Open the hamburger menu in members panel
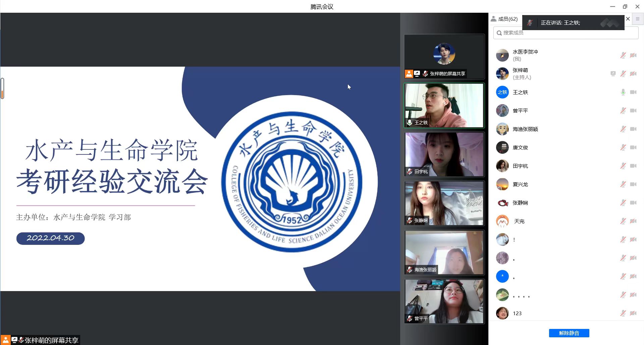Viewport: 644px width, 345px height. (638, 19)
